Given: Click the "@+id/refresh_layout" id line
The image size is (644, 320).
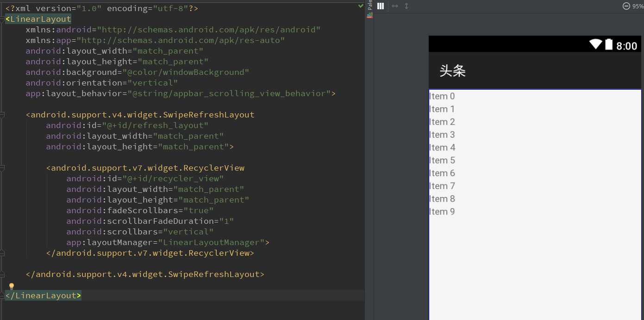Looking at the screenshot, I should [127, 125].
